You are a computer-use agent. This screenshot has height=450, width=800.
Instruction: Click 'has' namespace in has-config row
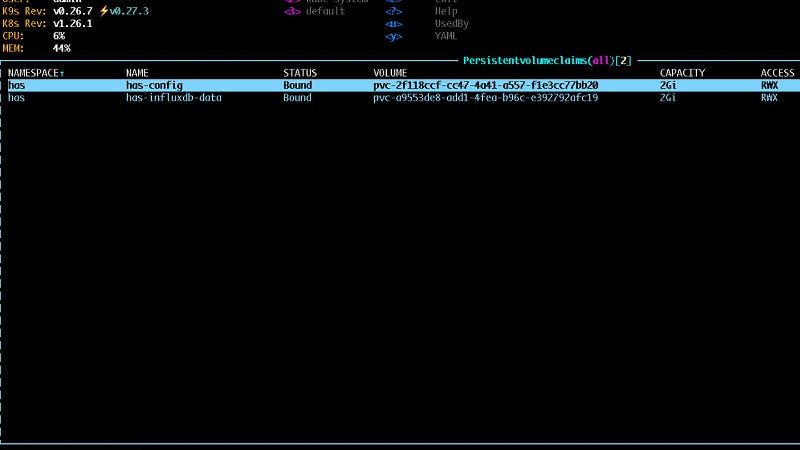click(16, 85)
